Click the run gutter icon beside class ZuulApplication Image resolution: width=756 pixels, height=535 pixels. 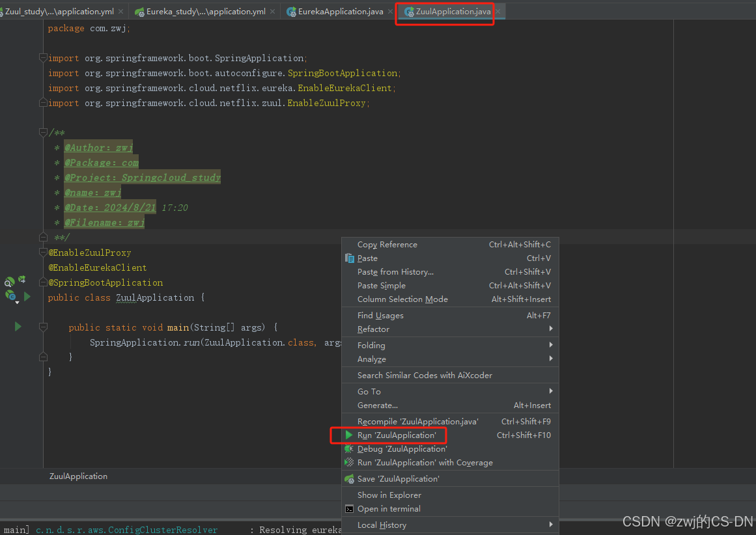[27, 297]
